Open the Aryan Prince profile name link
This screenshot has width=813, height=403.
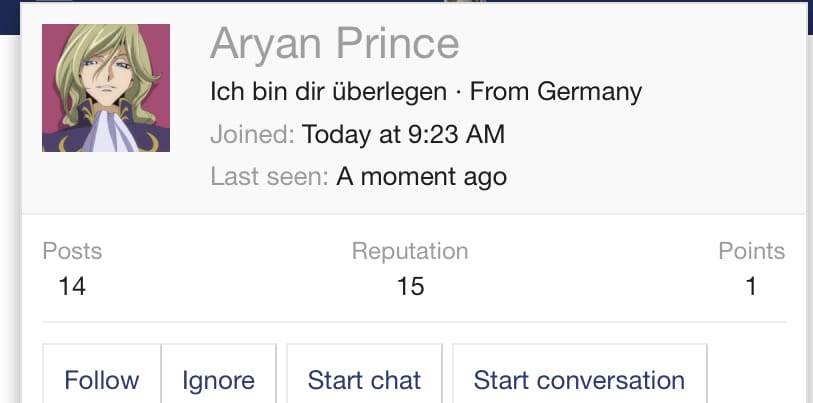pos(334,45)
